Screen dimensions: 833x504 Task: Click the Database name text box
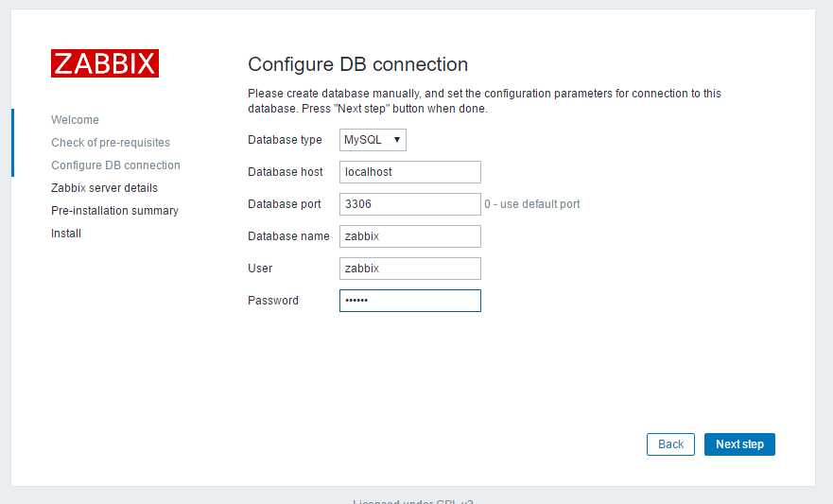[x=410, y=236]
